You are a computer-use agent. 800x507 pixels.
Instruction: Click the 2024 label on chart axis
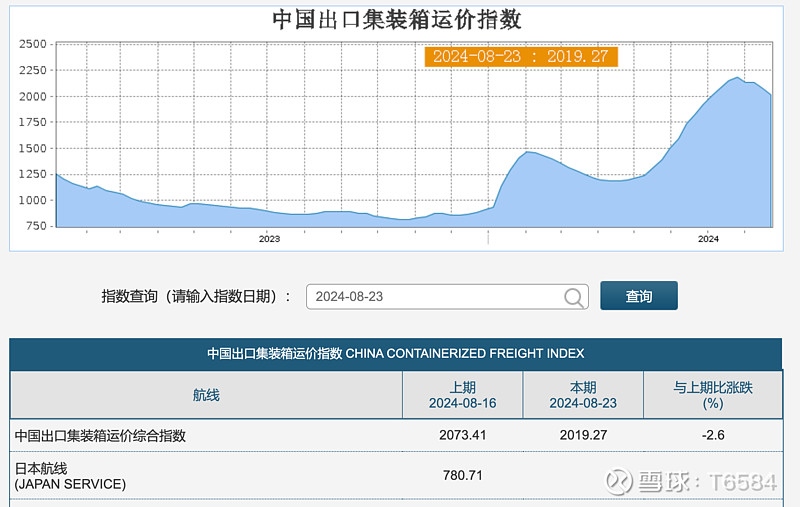tap(708, 239)
